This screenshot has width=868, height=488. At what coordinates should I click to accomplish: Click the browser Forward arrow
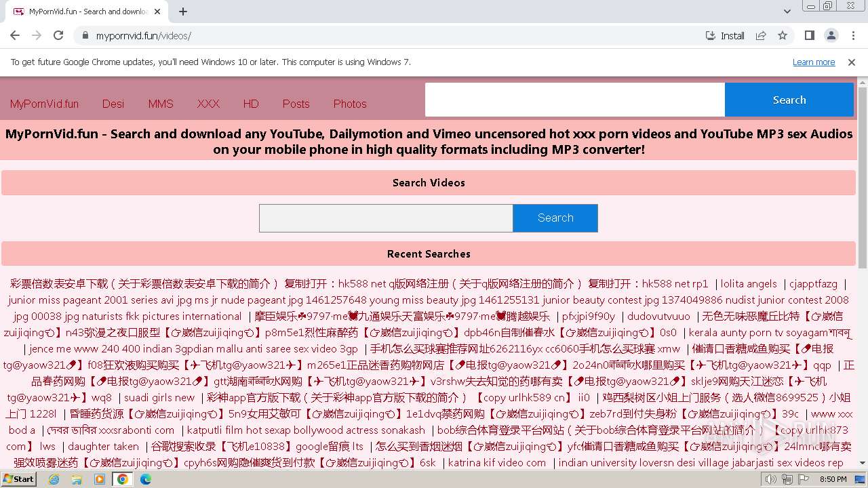37,35
